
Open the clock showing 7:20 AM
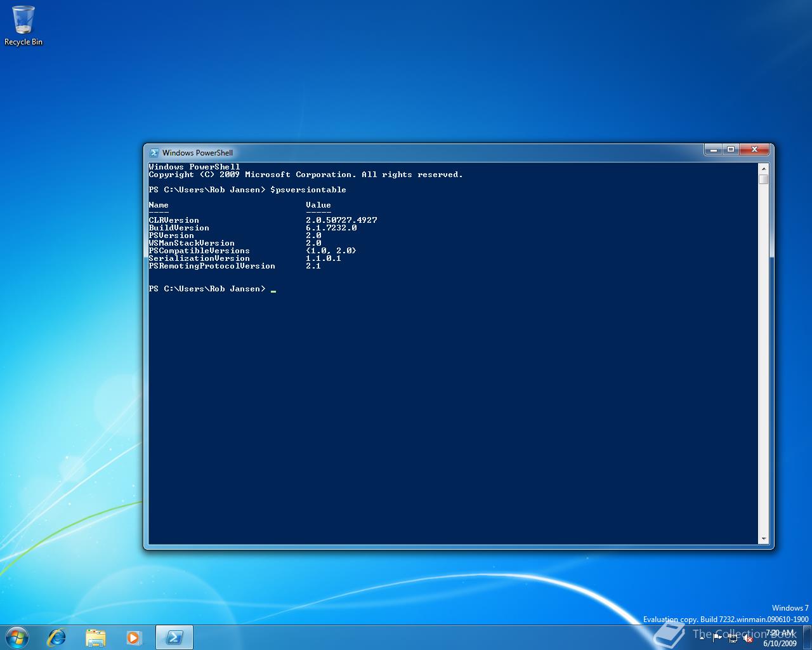(x=780, y=638)
